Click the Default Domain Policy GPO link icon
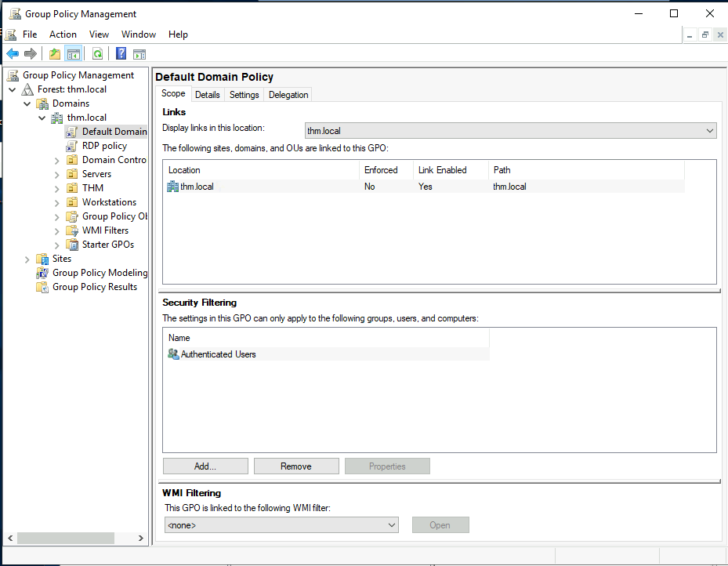 coord(71,132)
